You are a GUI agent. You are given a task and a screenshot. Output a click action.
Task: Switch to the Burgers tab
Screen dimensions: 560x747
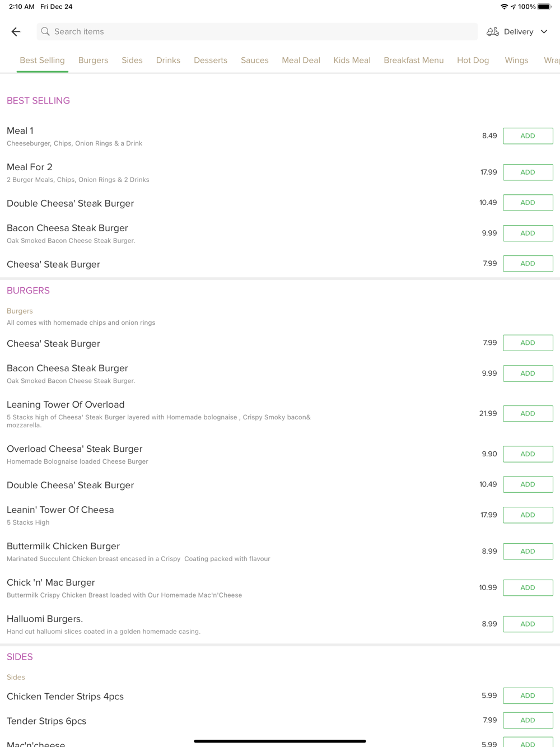pyautogui.click(x=93, y=60)
